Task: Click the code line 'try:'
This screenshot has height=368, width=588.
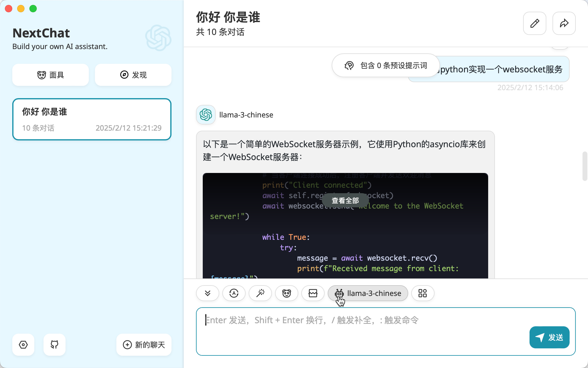Action: (288, 247)
